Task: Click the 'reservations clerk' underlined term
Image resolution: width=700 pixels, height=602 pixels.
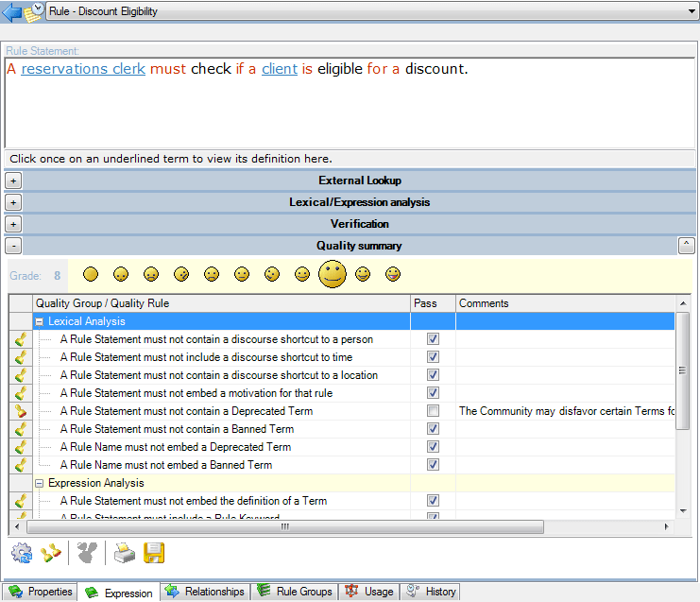Action: (x=83, y=69)
